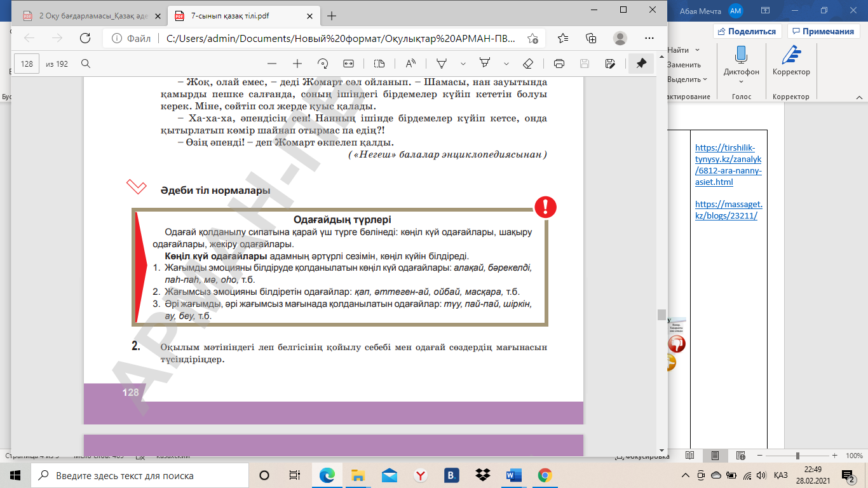Click the Windows taskbar search box
Screen dimensions: 868x488
tap(139, 475)
